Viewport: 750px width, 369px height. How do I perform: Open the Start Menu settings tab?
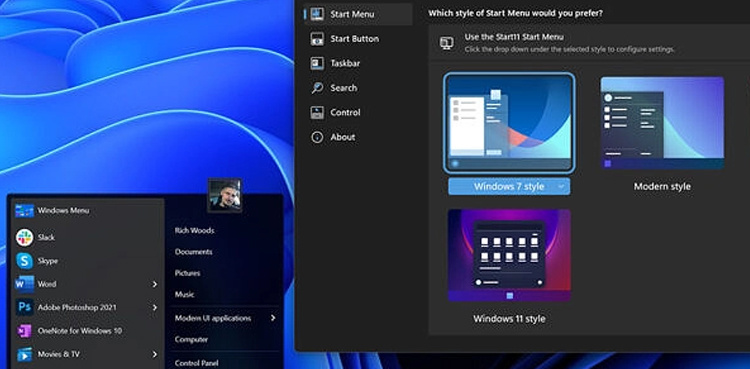coord(358,14)
